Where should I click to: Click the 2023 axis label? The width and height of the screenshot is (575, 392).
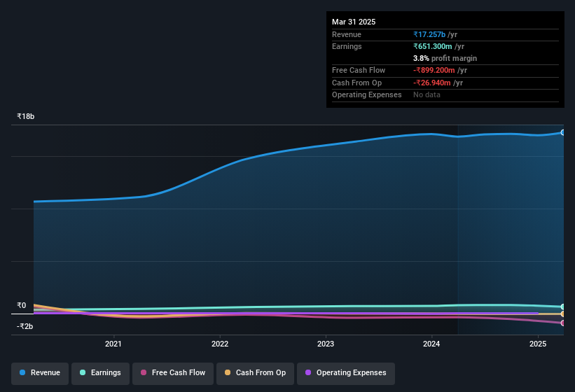(326, 344)
